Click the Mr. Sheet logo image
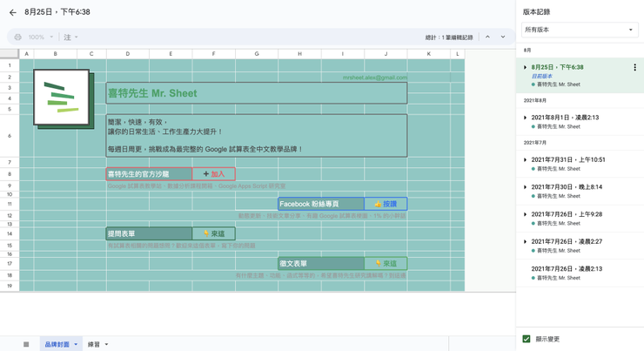The height and width of the screenshot is (351, 644). (64, 98)
